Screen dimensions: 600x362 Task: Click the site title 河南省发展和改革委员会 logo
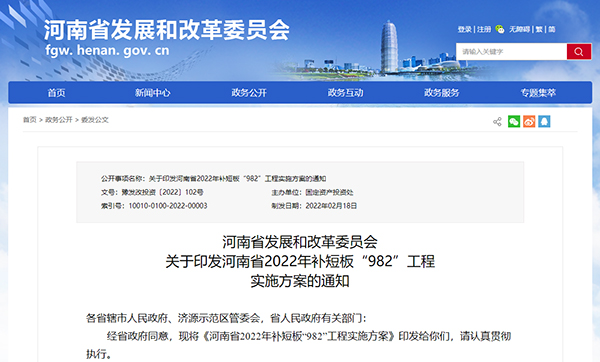click(x=166, y=30)
